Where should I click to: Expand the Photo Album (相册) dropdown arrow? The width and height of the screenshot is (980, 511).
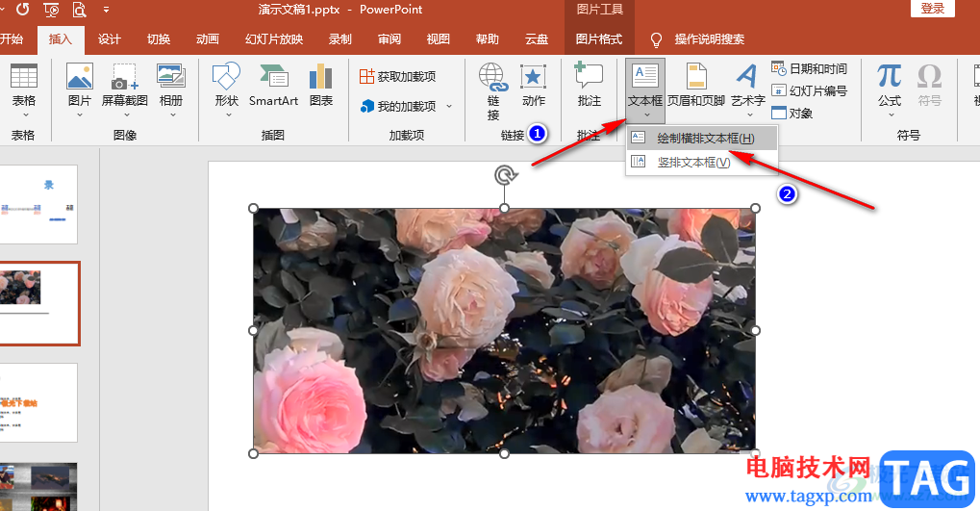tap(171, 115)
